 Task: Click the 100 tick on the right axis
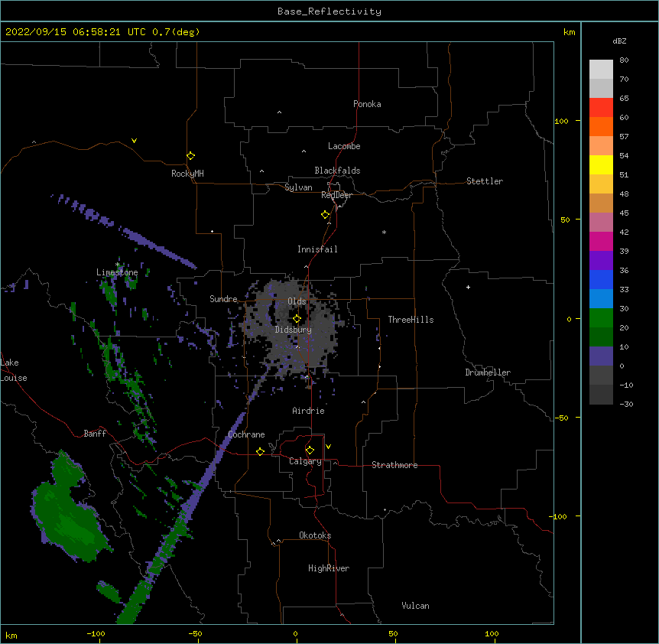pyautogui.click(x=561, y=121)
